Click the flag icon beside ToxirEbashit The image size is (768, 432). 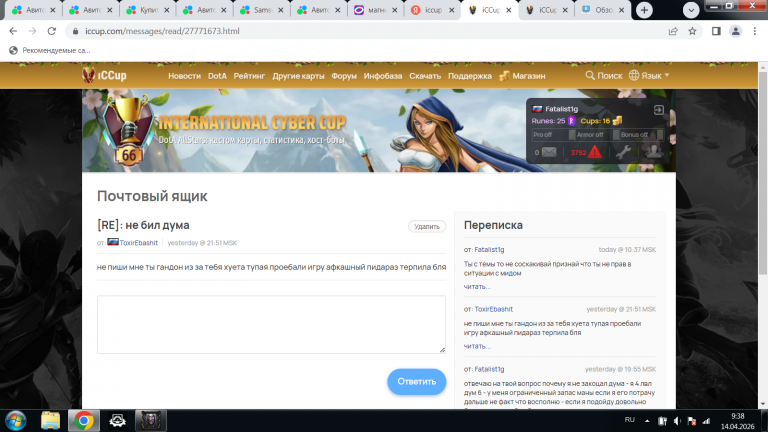tap(113, 242)
